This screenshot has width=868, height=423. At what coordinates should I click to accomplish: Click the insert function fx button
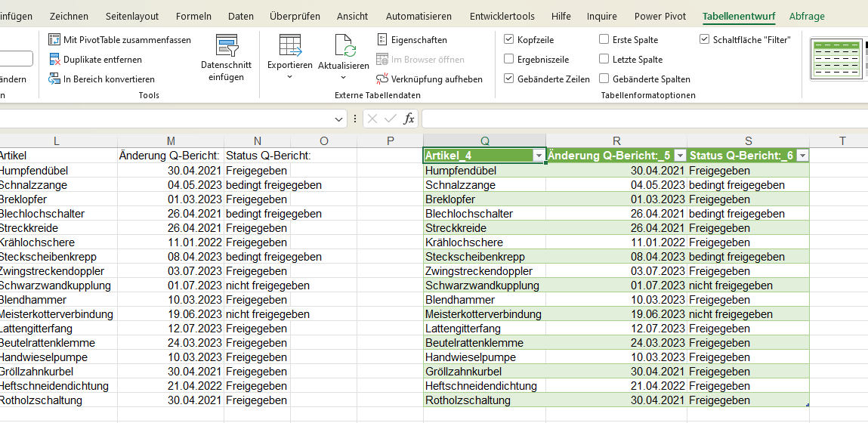[x=409, y=119]
